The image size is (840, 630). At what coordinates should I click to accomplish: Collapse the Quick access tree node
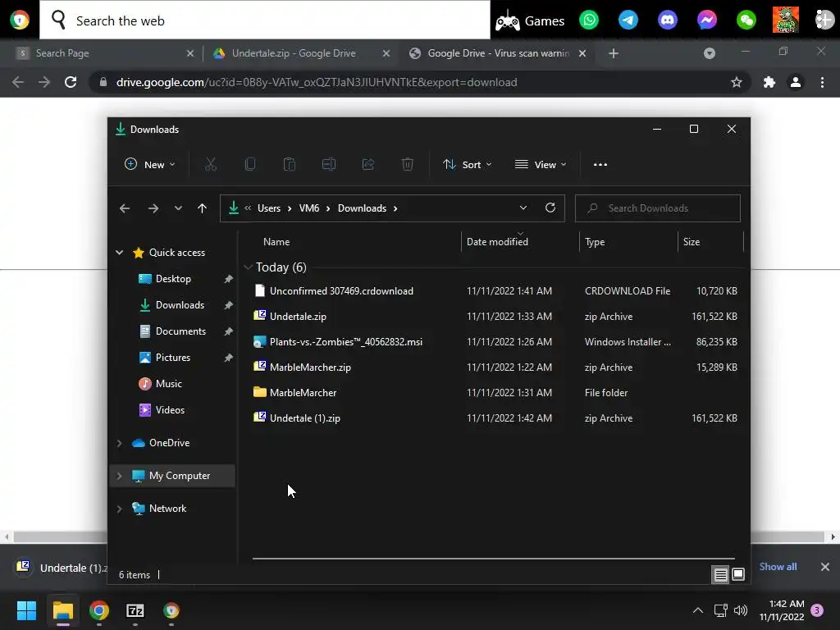click(120, 253)
